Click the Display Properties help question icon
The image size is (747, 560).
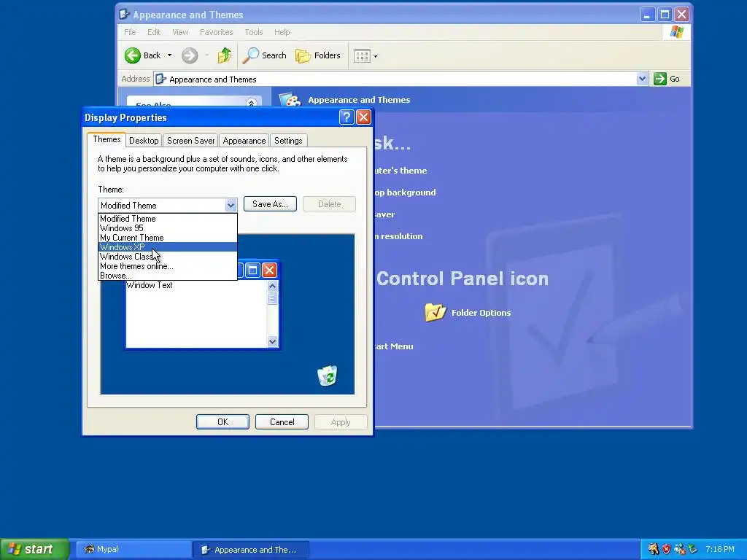[x=347, y=117]
